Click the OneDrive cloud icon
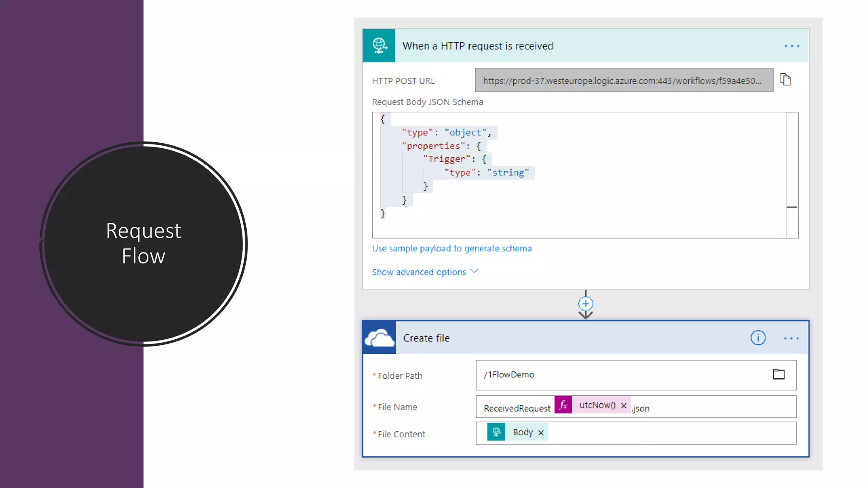This screenshot has height=488, width=868. (x=379, y=338)
